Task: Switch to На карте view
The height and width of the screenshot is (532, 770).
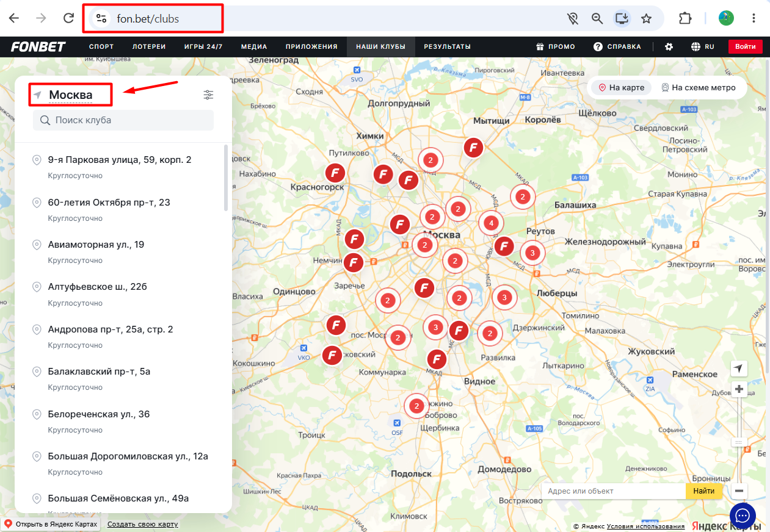Action: (621, 88)
